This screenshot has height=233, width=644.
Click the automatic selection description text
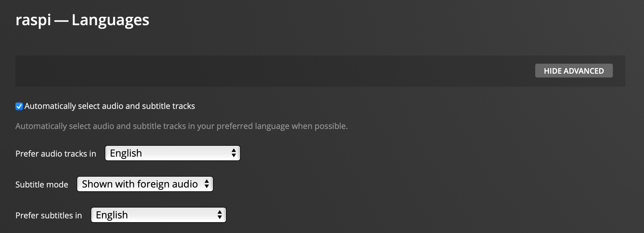coord(181,125)
